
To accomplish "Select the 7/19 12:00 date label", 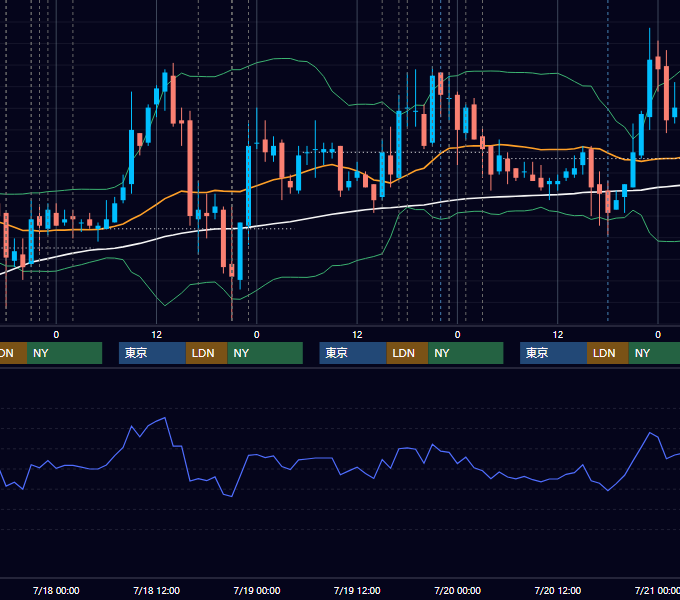I will click(357, 590).
